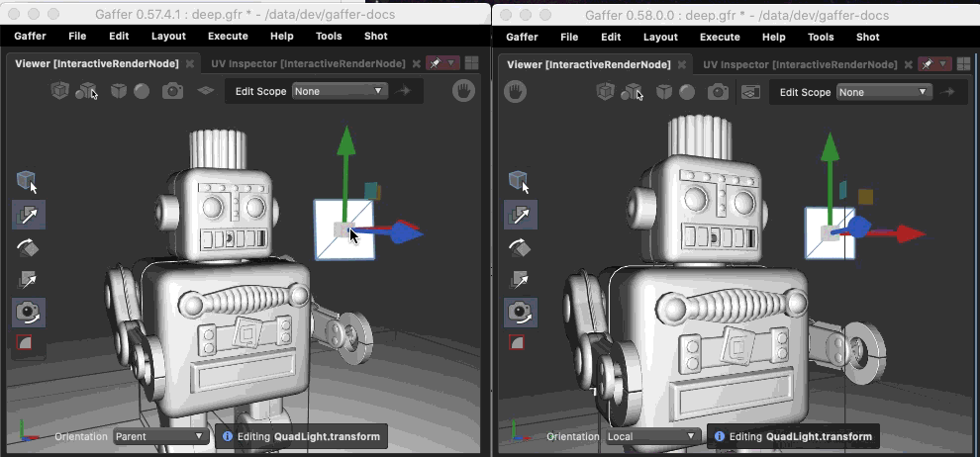
Task: Switch to Viewer tab in 0.58.0.0 window
Action: (589, 64)
